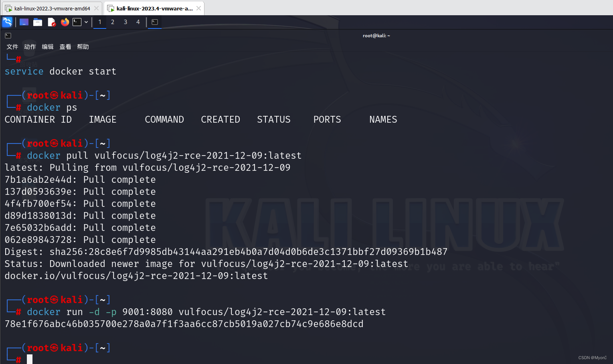Click layer d89d1838013d Pull complete line
Image resolution: width=613 pixels, height=364 pixels.
tap(80, 216)
